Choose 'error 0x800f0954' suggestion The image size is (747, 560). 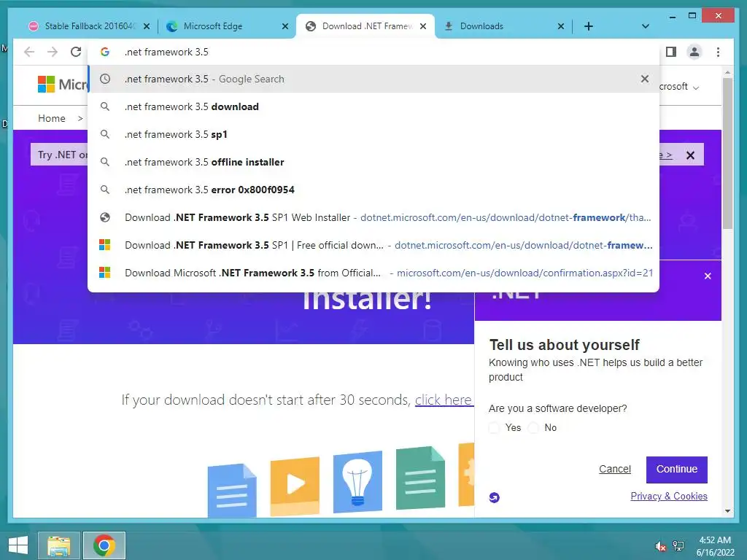coord(373,190)
